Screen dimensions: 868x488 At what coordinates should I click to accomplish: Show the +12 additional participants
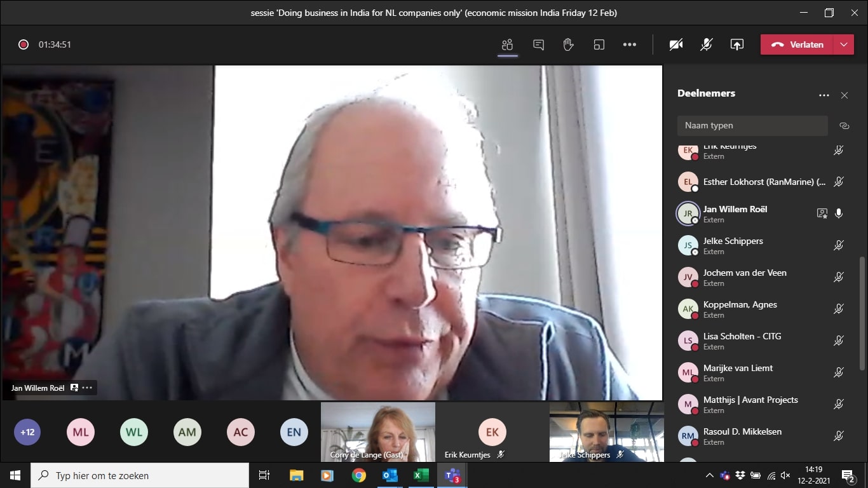click(x=27, y=432)
